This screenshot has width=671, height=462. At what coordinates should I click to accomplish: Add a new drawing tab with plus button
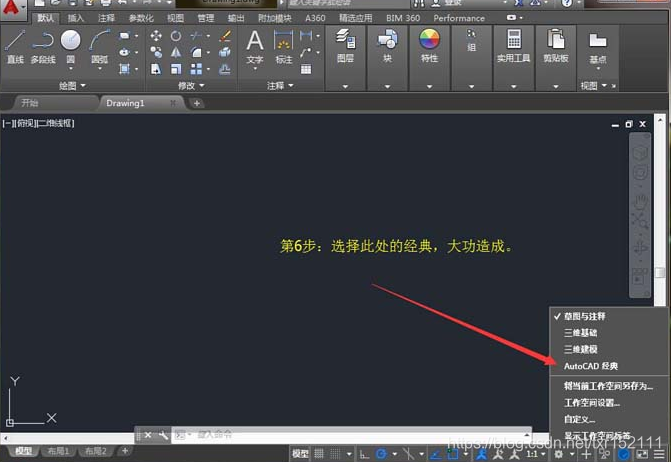pos(197,103)
